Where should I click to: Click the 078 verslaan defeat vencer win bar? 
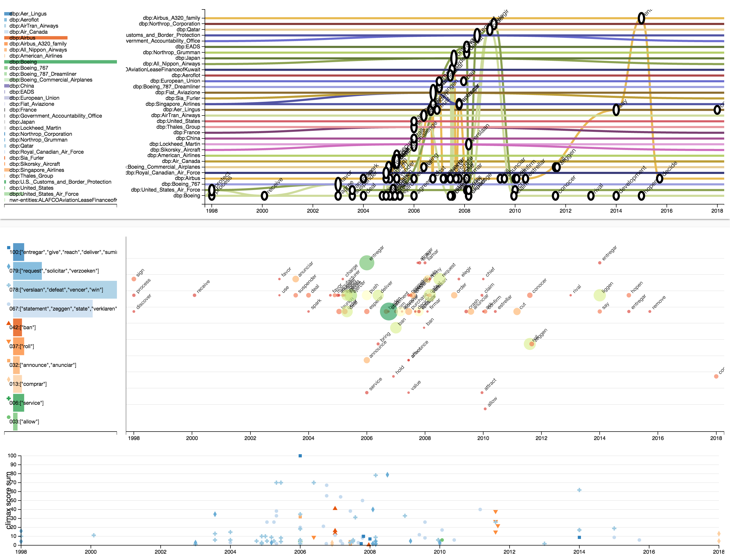pyautogui.click(x=65, y=290)
